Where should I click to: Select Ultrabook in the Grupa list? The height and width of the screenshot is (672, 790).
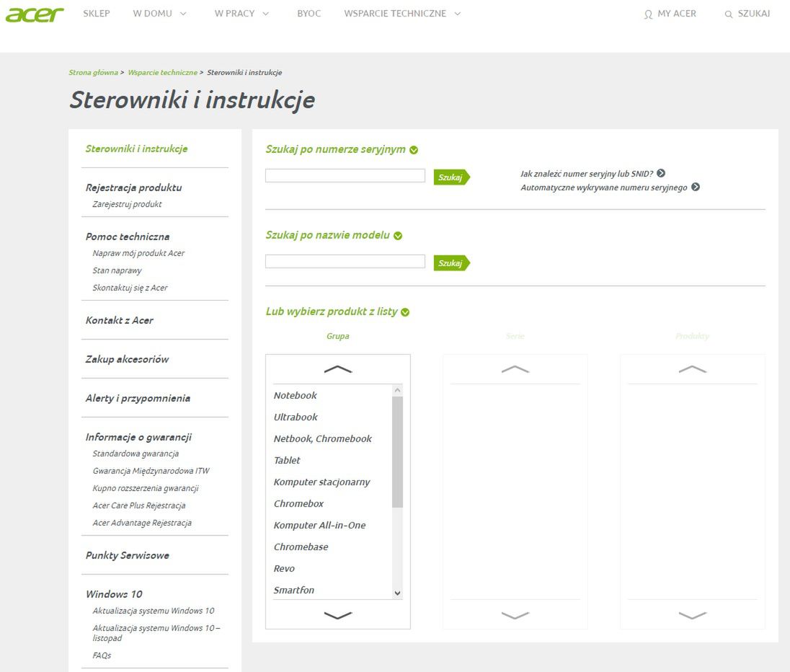pyautogui.click(x=296, y=417)
